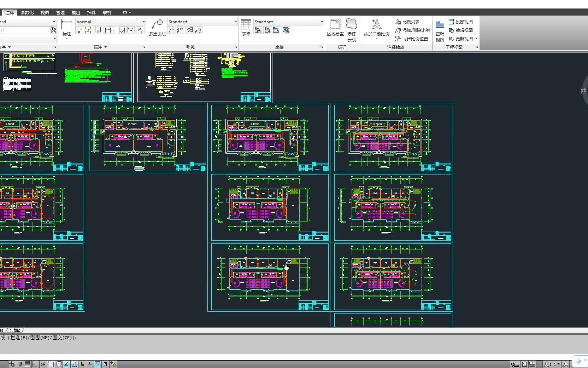This screenshot has height=368, width=588.
Task: Switch to the 视图 ribbon tab
Action: tap(45, 12)
